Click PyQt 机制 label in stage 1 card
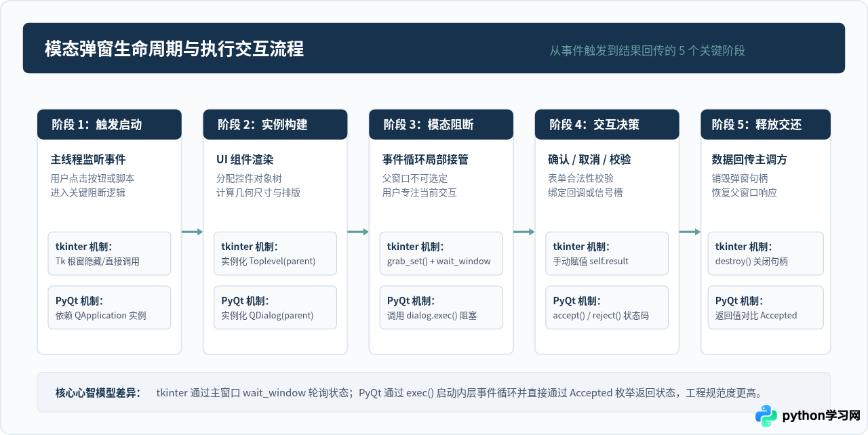868x435 pixels. [79, 302]
